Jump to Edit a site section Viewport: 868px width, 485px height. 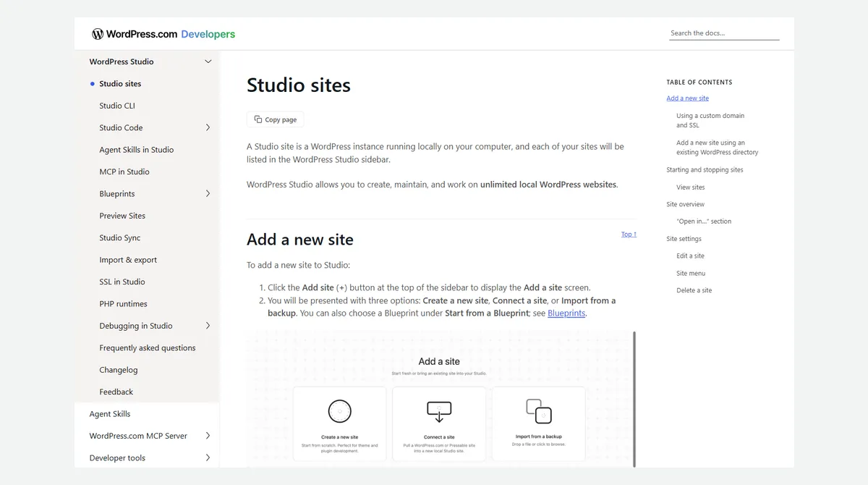690,256
